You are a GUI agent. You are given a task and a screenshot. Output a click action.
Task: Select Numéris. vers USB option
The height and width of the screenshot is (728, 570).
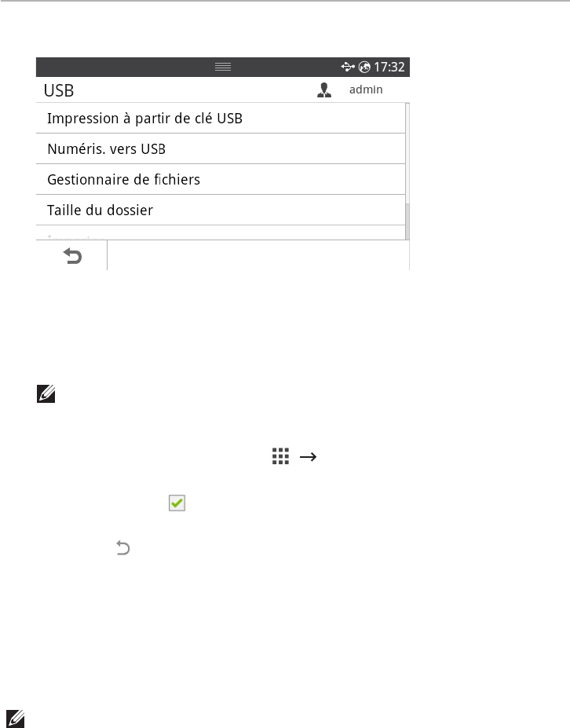106,149
